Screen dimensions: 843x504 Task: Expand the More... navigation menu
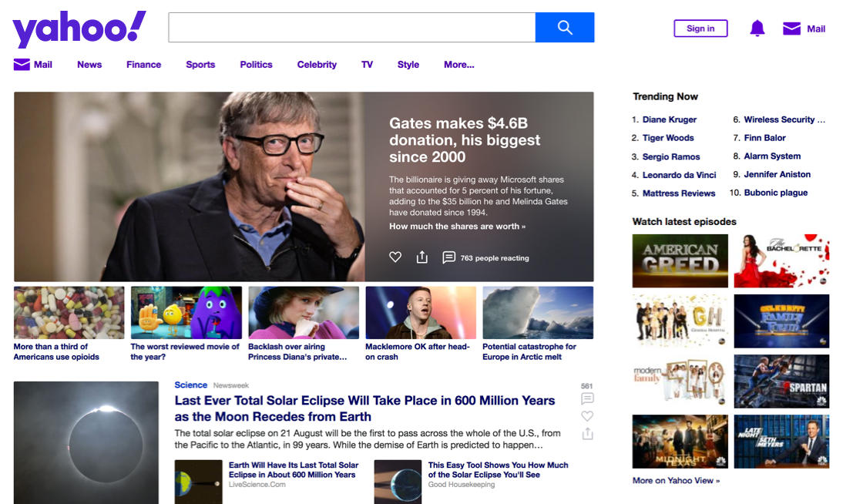pos(459,65)
